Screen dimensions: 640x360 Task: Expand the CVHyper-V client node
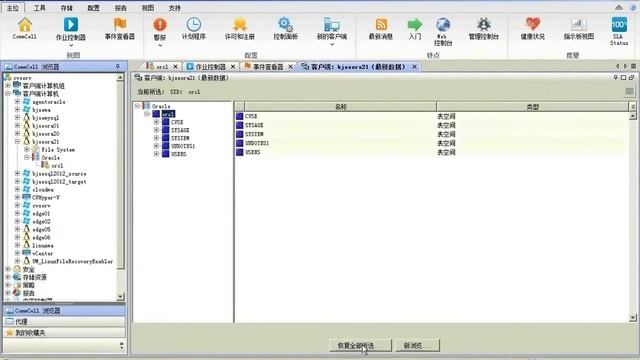(18, 197)
